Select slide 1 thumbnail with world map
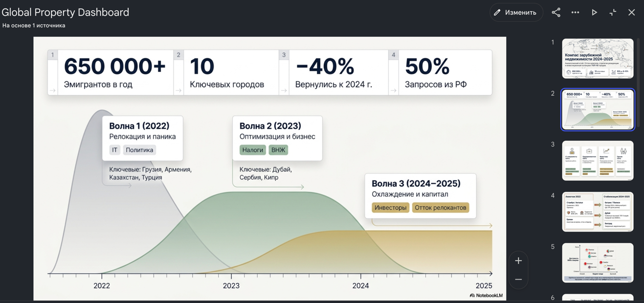644x303 pixels. (x=598, y=59)
